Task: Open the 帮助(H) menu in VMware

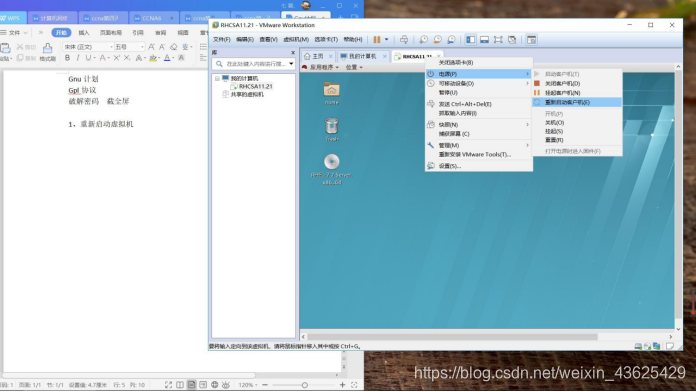Action: 353,40
